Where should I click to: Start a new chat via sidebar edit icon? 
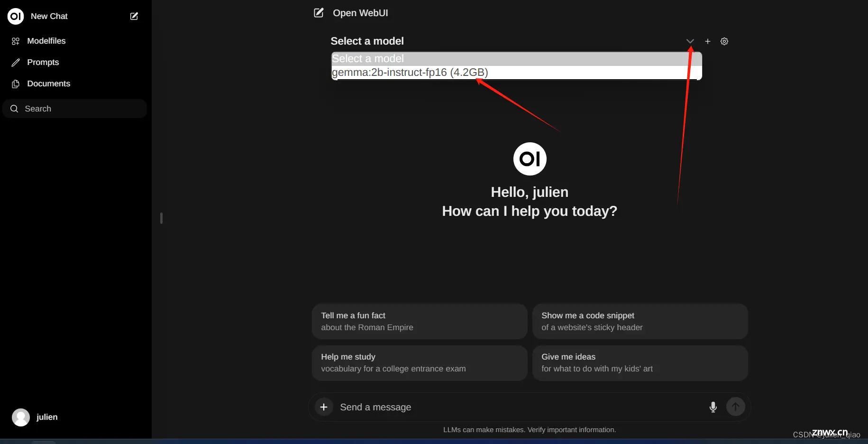point(134,16)
